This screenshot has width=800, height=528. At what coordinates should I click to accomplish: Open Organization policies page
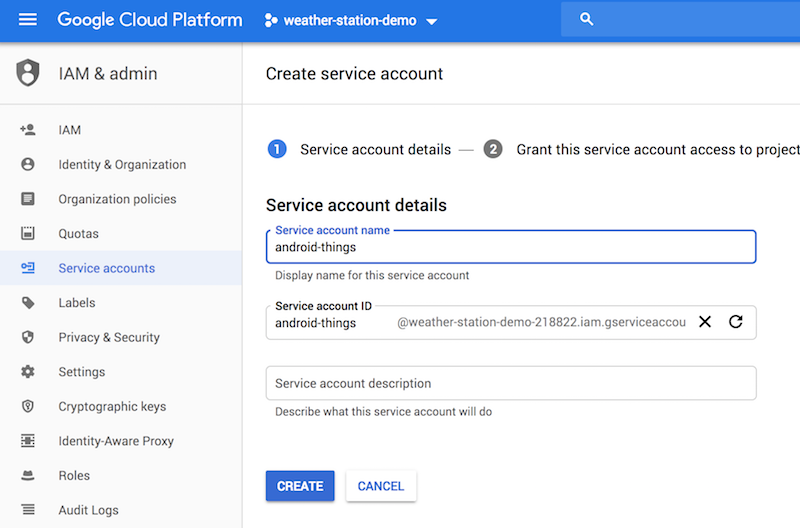pyautogui.click(x=117, y=199)
